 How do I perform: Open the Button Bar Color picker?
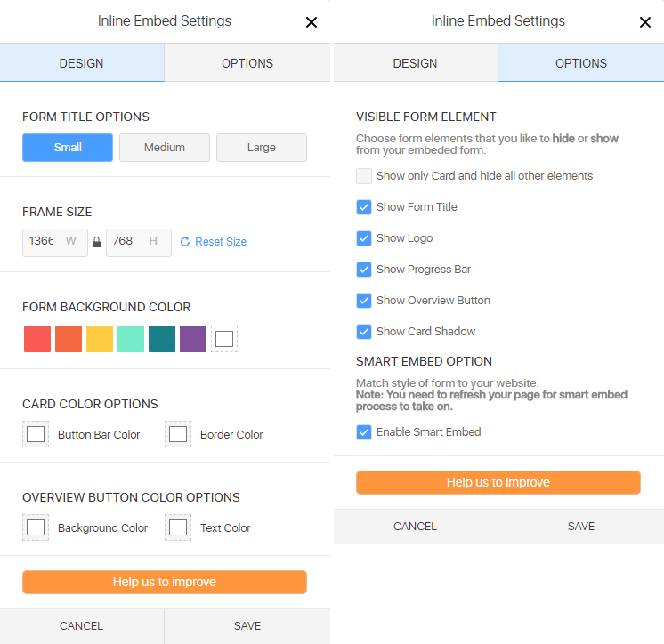36,434
